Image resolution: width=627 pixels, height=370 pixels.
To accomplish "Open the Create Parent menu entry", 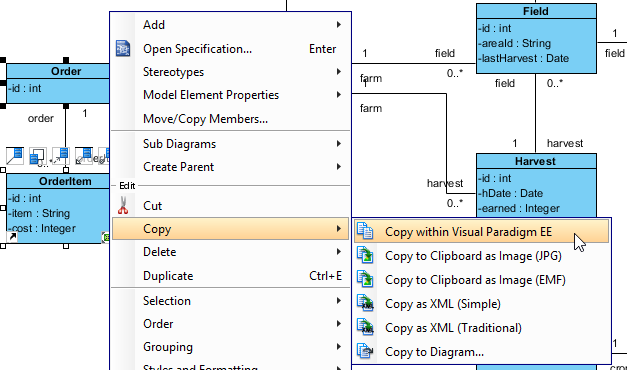I will coord(230,167).
